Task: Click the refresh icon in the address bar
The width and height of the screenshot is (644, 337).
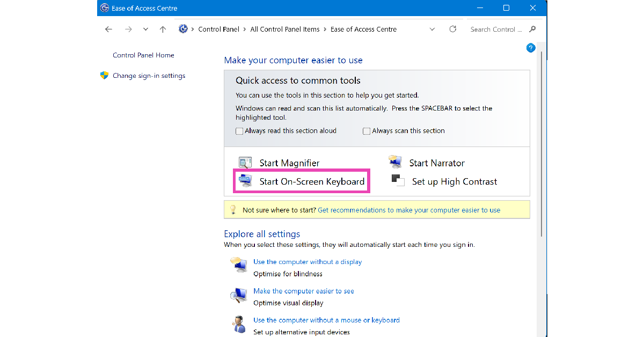Action: 452,29
